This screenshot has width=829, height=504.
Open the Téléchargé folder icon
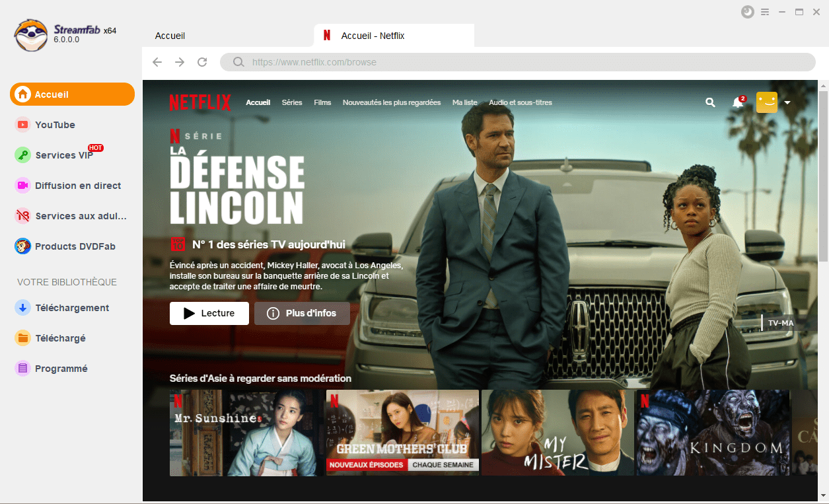(23, 338)
